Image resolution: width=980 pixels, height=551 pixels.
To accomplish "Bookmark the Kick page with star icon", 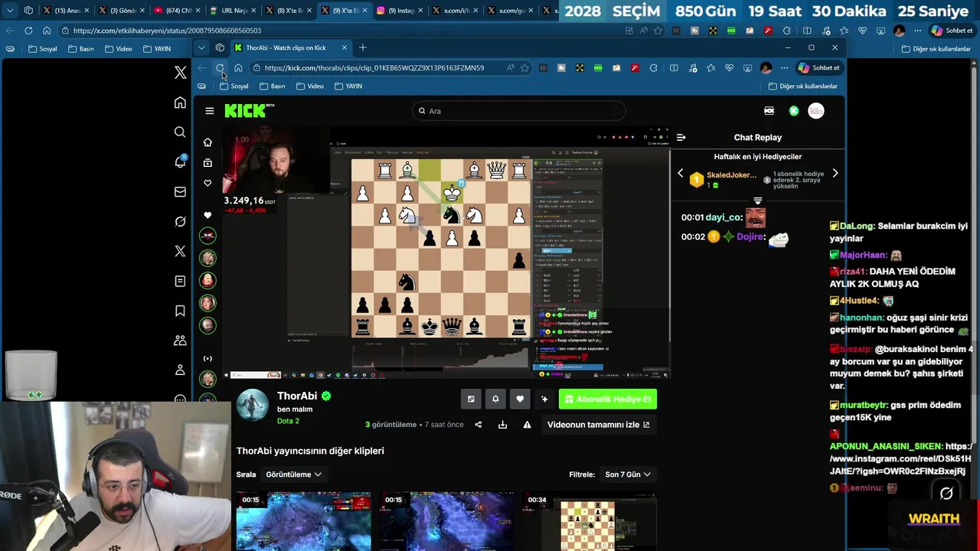I will [524, 68].
